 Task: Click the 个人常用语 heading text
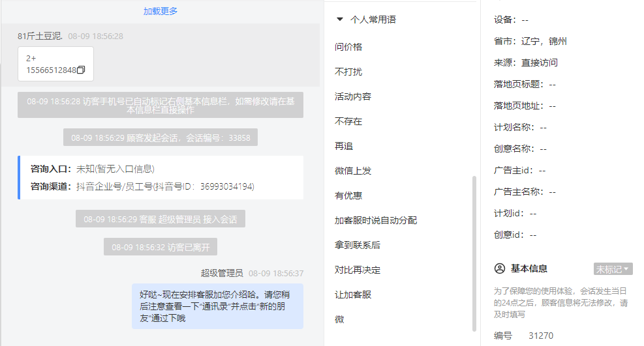[x=373, y=20]
